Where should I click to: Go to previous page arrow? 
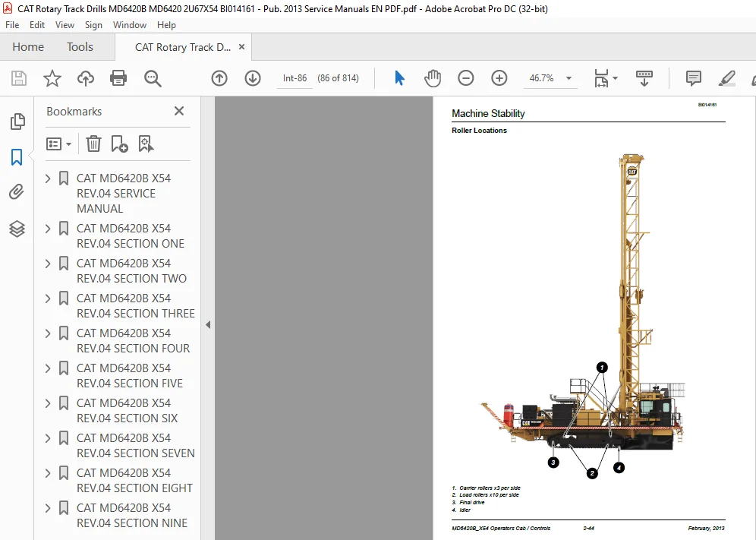point(219,78)
